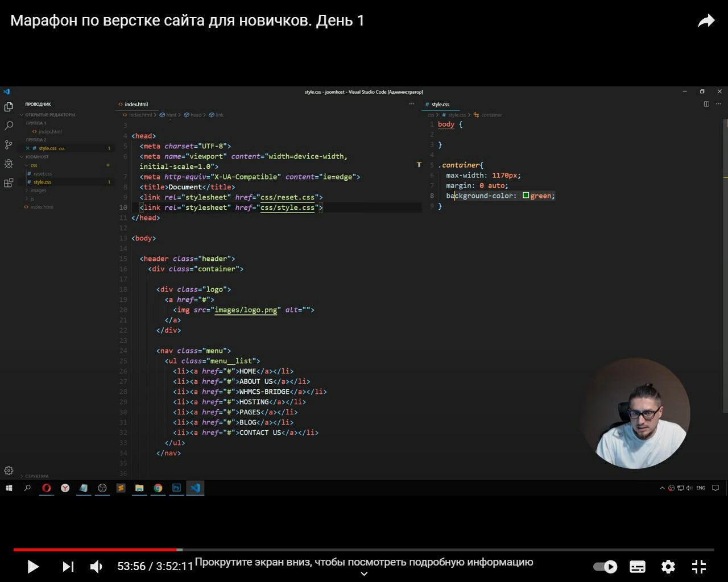Screen dimensions: 728x582
Task: Open the video player settings gear
Action: pos(668,566)
